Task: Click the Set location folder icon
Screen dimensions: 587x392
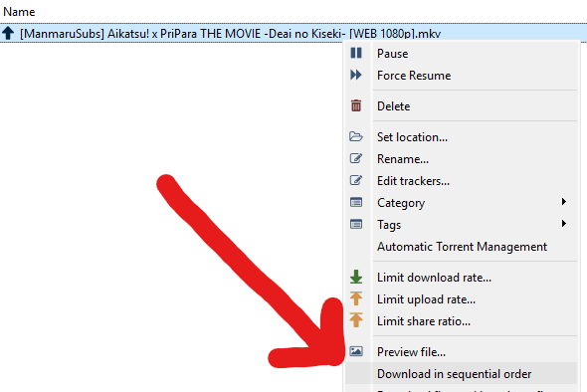Action: pos(356,136)
